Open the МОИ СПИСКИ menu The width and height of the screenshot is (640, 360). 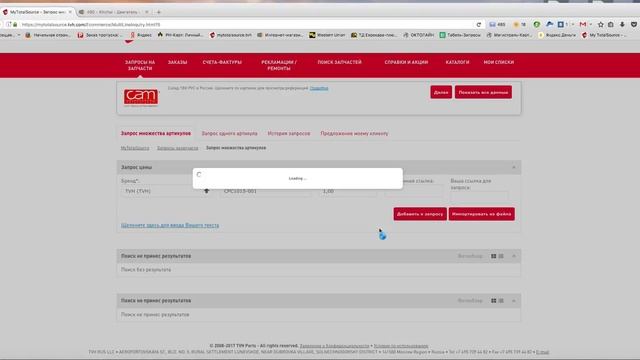pyautogui.click(x=499, y=62)
